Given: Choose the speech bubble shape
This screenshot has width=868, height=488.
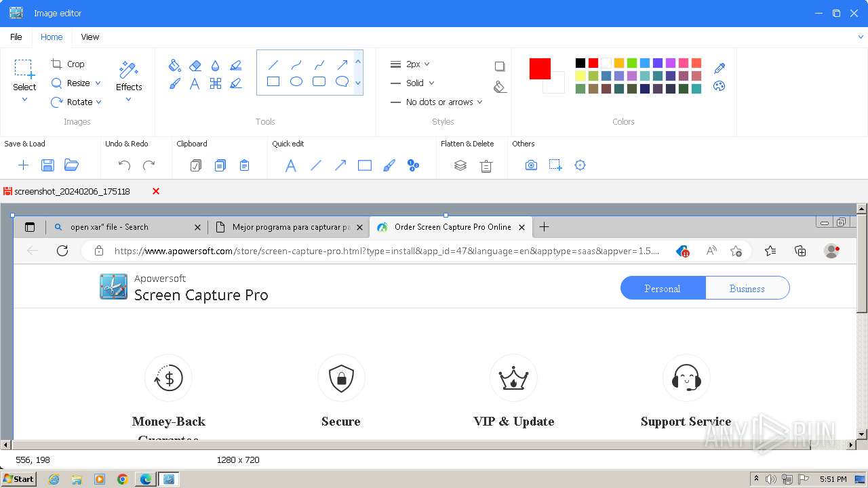Looking at the screenshot, I should coord(342,81).
